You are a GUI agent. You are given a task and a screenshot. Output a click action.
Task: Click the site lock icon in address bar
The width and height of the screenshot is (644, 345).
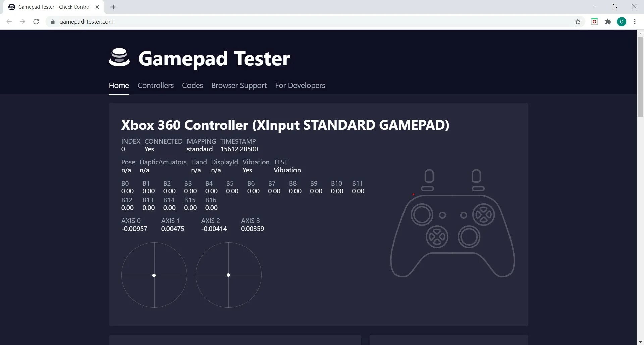point(53,22)
